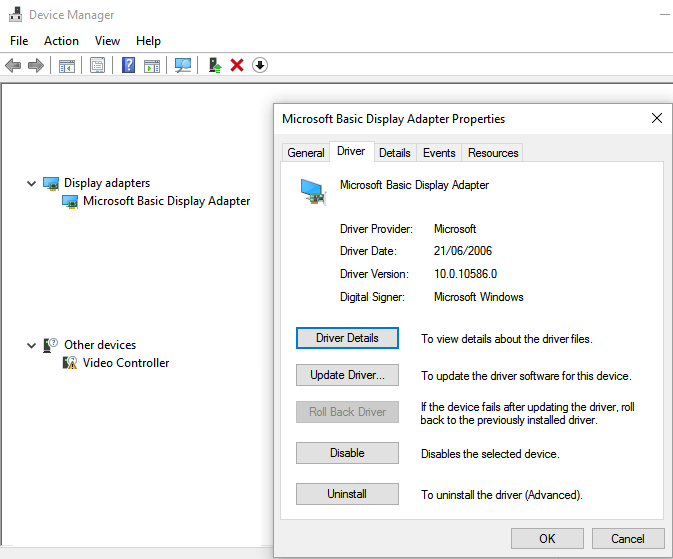Click the Display adapters category icon

51,183
